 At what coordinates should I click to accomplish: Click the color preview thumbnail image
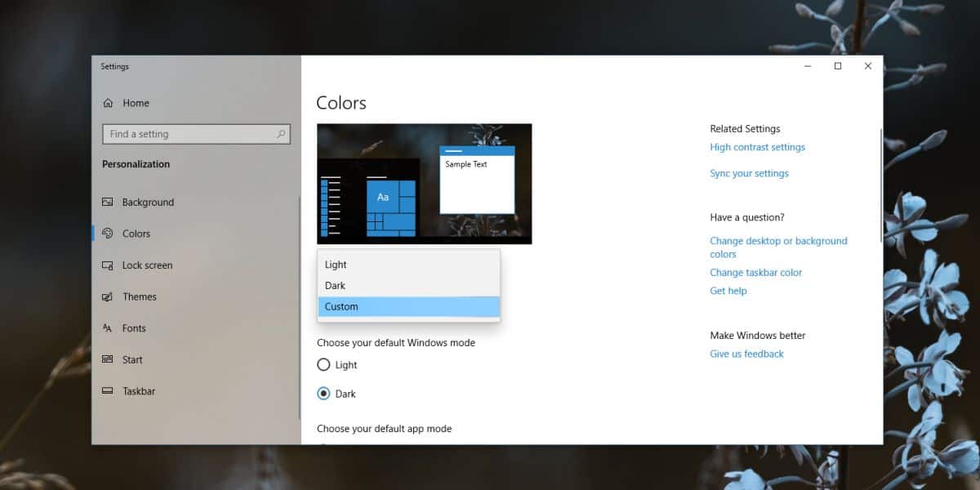click(424, 184)
